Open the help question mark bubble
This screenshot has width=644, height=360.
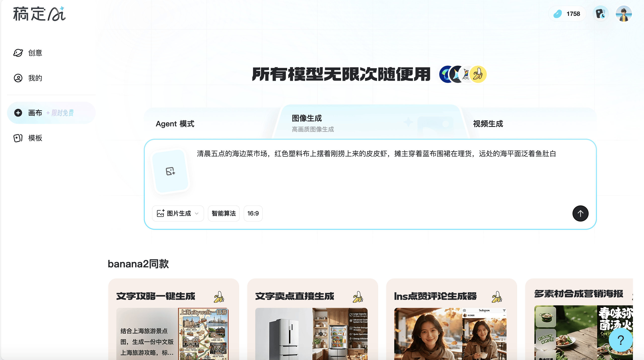coord(621,340)
